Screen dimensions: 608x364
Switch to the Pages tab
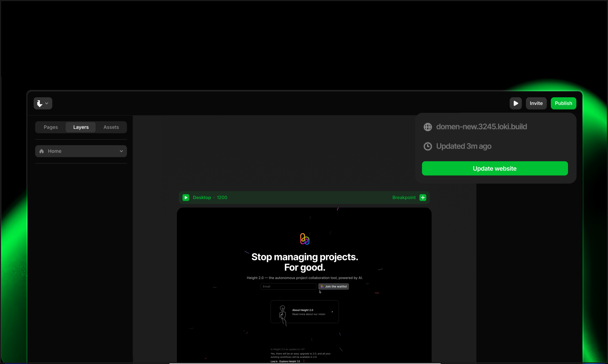click(x=51, y=127)
